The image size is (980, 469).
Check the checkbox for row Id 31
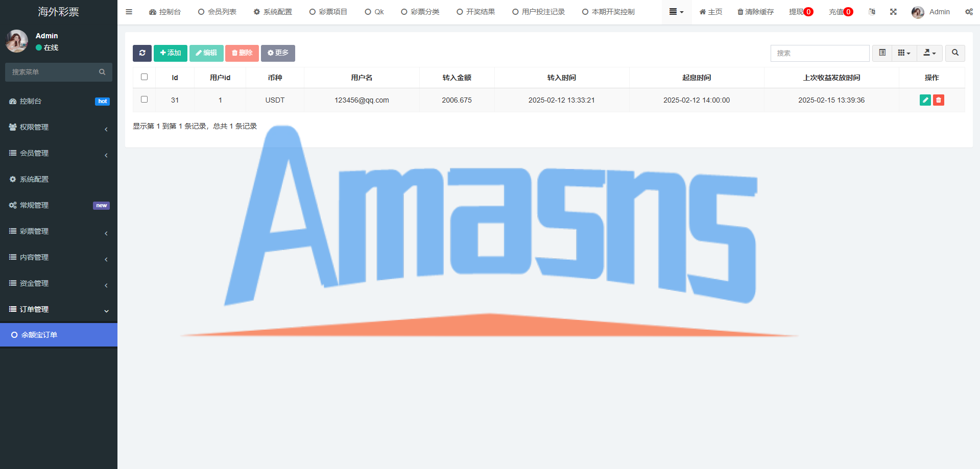click(x=144, y=100)
